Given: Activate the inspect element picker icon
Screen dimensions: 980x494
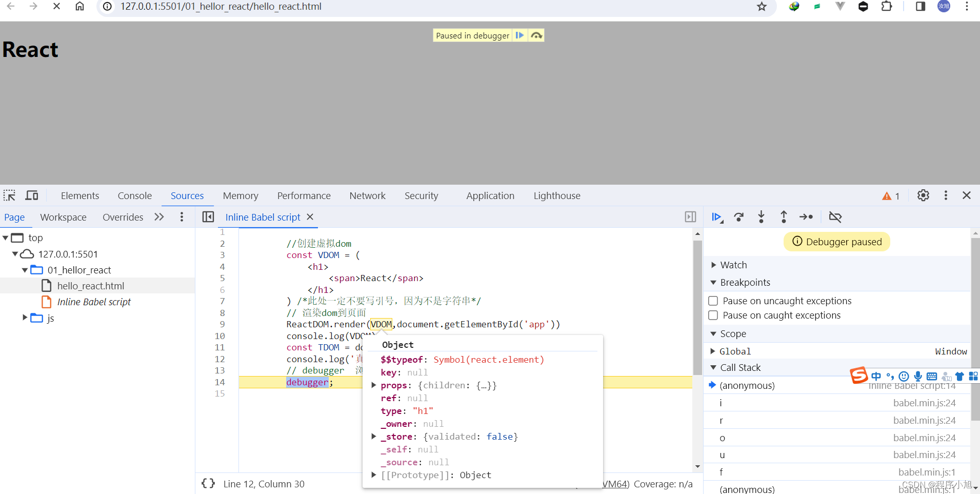Looking at the screenshot, I should 9,195.
